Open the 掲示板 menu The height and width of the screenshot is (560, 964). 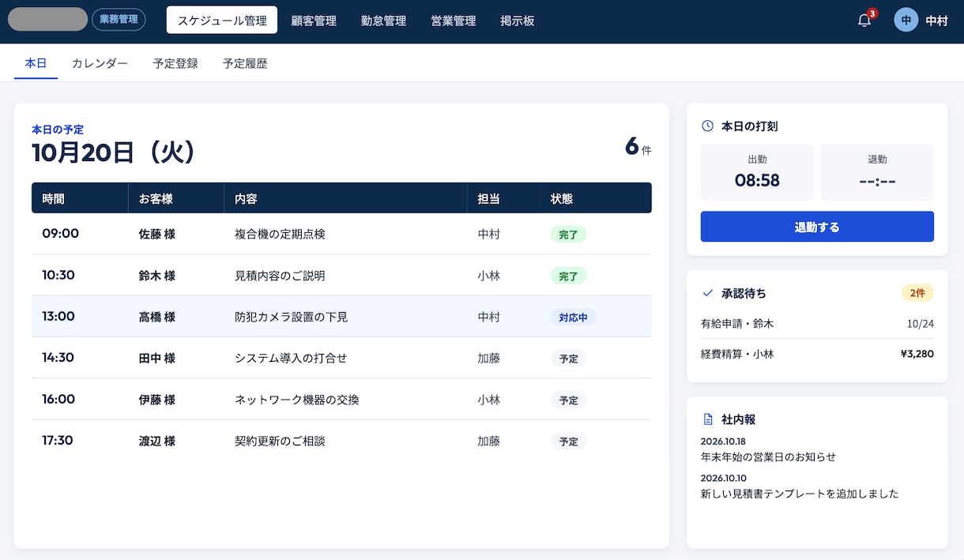tap(518, 21)
